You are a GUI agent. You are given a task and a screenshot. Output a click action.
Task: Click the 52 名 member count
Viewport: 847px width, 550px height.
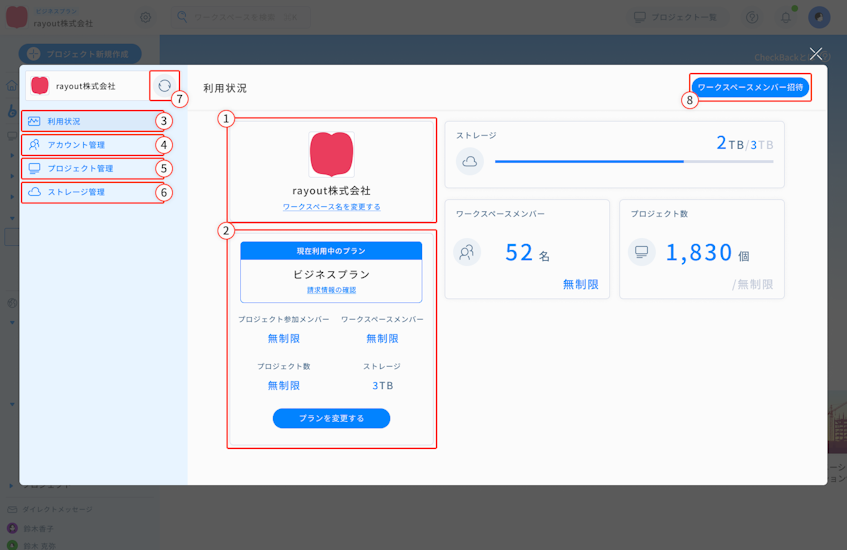527,253
